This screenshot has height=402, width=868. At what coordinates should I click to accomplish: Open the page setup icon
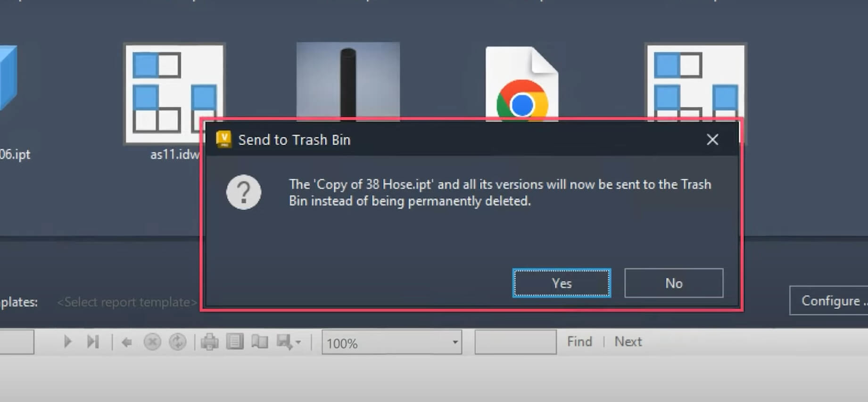pos(260,342)
